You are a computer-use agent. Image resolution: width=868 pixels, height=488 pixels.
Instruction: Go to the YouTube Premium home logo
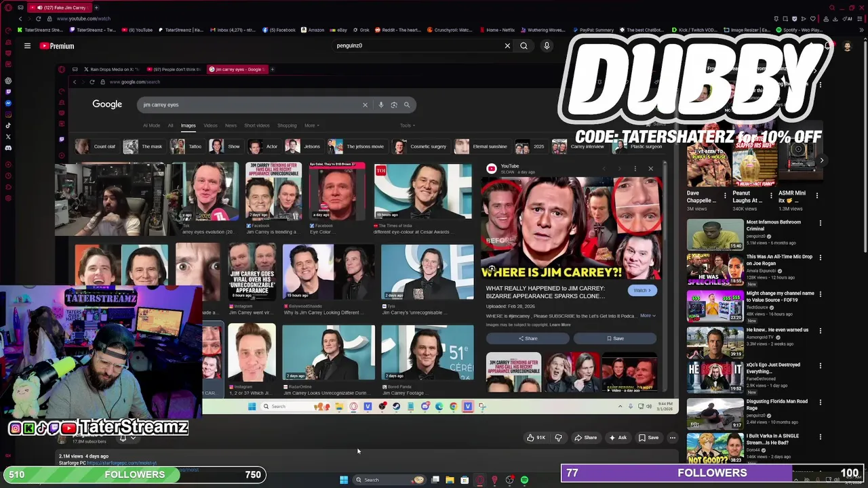click(x=57, y=46)
